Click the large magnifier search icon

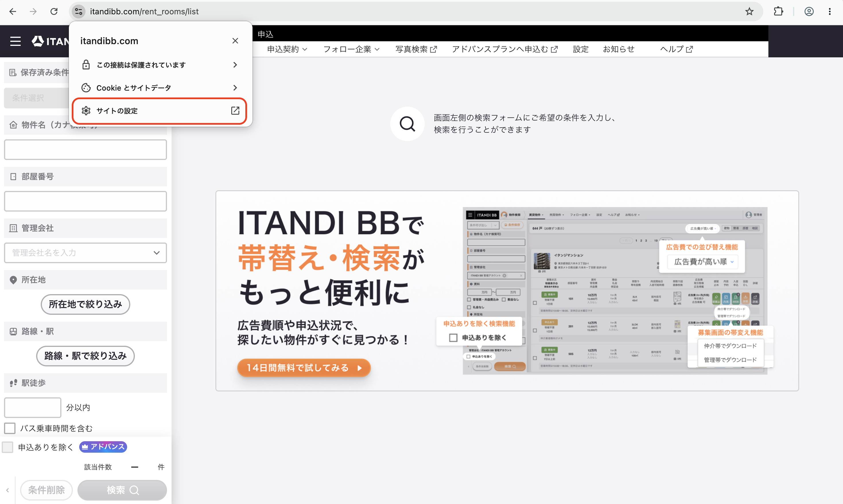[407, 124]
